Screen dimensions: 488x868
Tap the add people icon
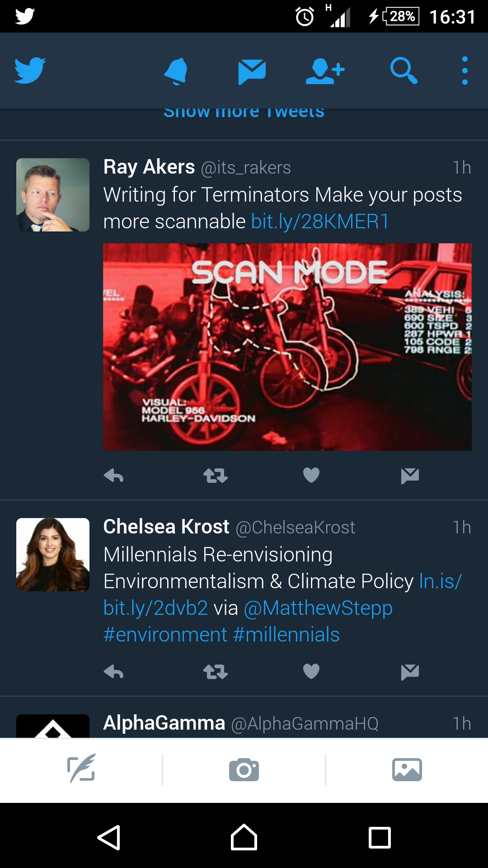[x=325, y=71]
